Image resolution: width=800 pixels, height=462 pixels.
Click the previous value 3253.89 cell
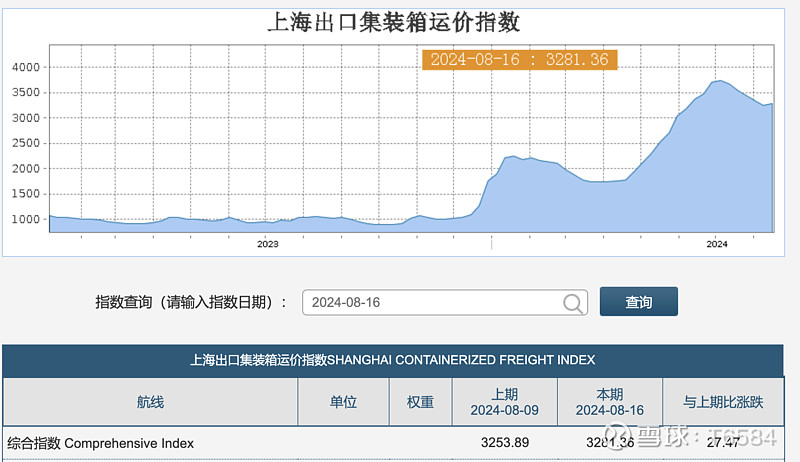pyautogui.click(x=505, y=442)
